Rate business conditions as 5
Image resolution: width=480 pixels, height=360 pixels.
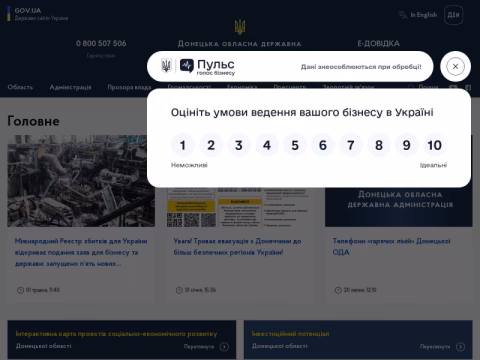pos(295,145)
